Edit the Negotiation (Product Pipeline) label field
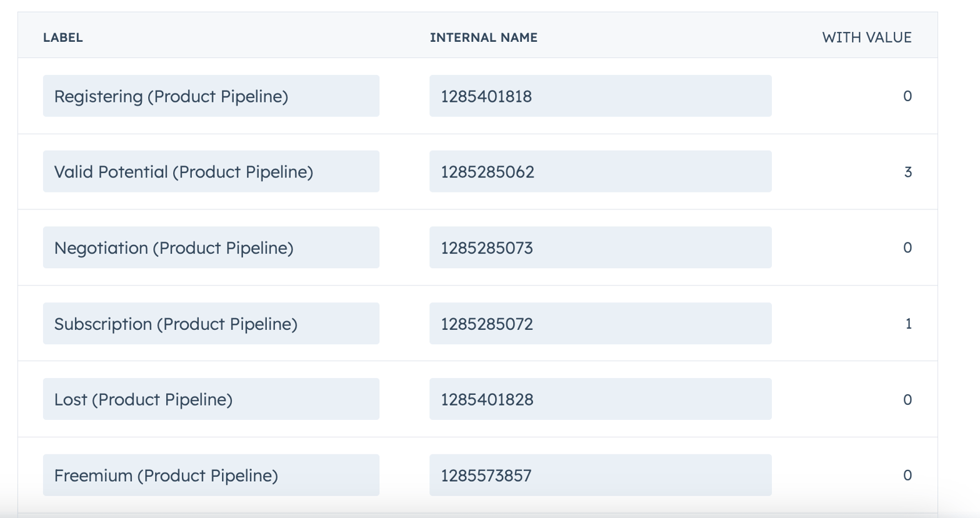This screenshot has height=518, width=980. click(x=211, y=248)
